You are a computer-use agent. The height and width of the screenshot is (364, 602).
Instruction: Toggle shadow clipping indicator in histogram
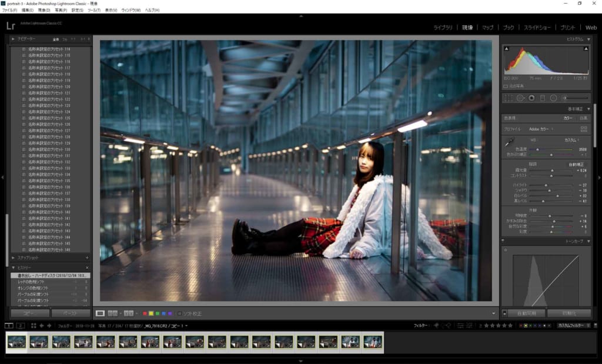(506, 48)
